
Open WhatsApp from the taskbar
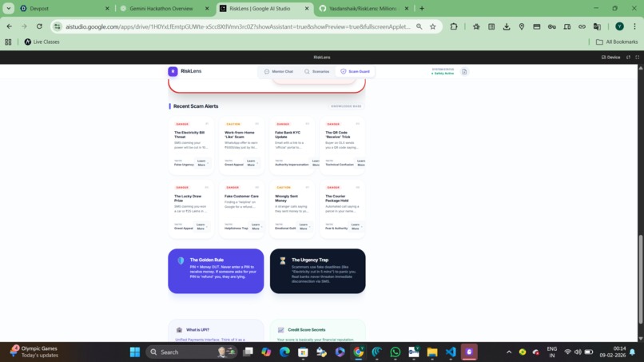point(395,352)
